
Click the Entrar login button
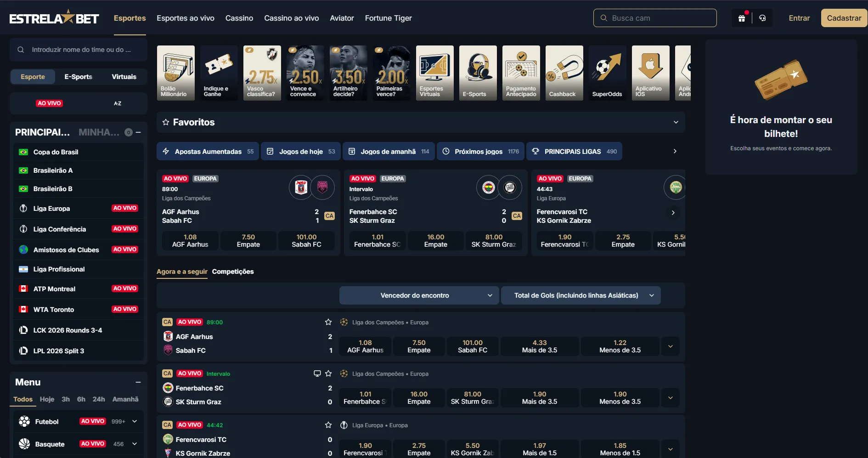coord(799,18)
